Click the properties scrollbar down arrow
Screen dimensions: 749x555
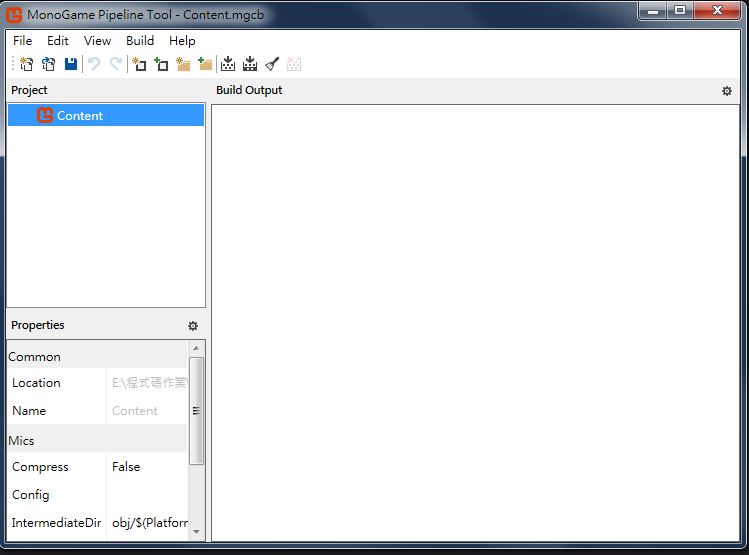click(196, 532)
